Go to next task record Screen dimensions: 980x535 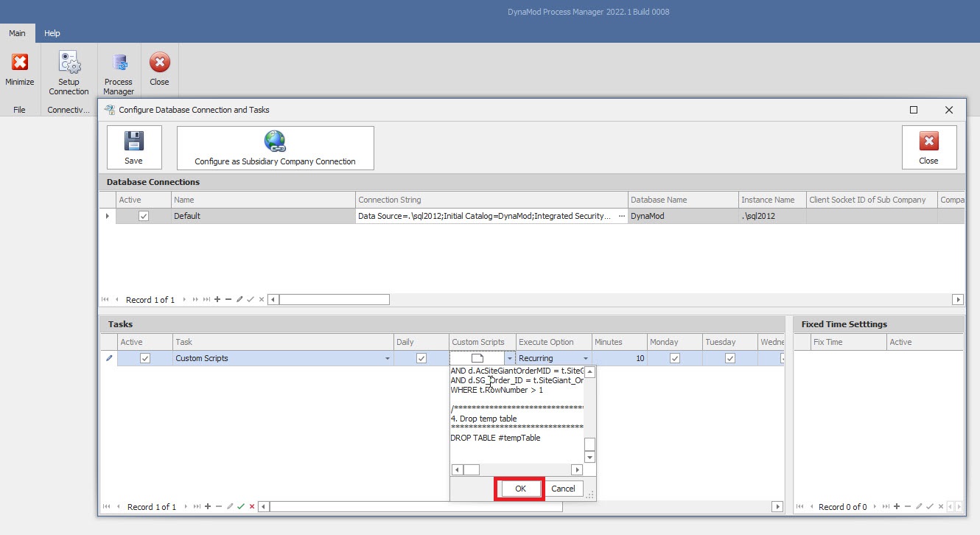[x=186, y=507]
